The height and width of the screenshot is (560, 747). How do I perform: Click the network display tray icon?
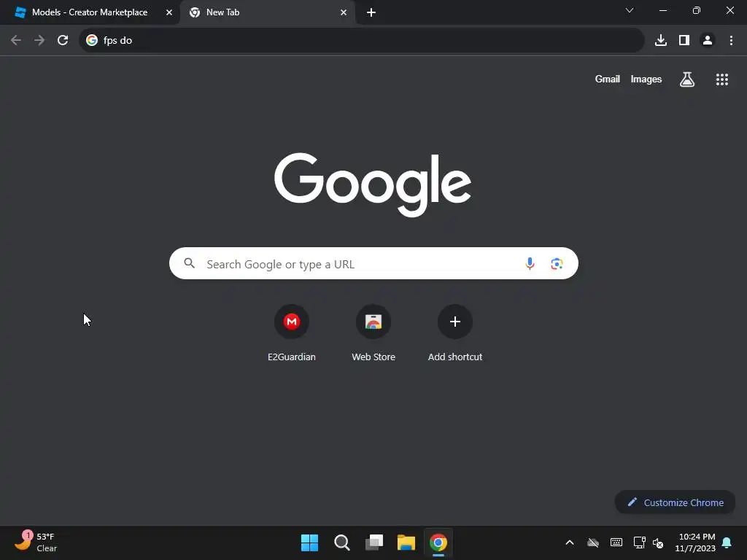pyautogui.click(x=639, y=542)
